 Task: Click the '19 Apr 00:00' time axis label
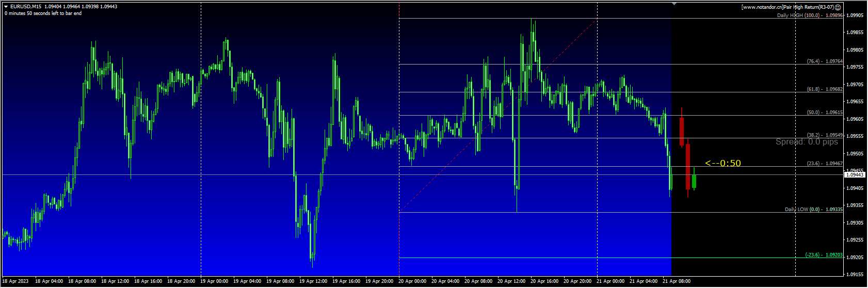(x=214, y=281)
